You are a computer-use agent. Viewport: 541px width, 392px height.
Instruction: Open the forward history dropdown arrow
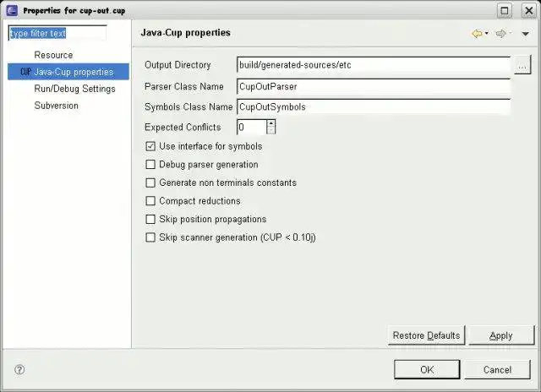(x=511, y=34)
